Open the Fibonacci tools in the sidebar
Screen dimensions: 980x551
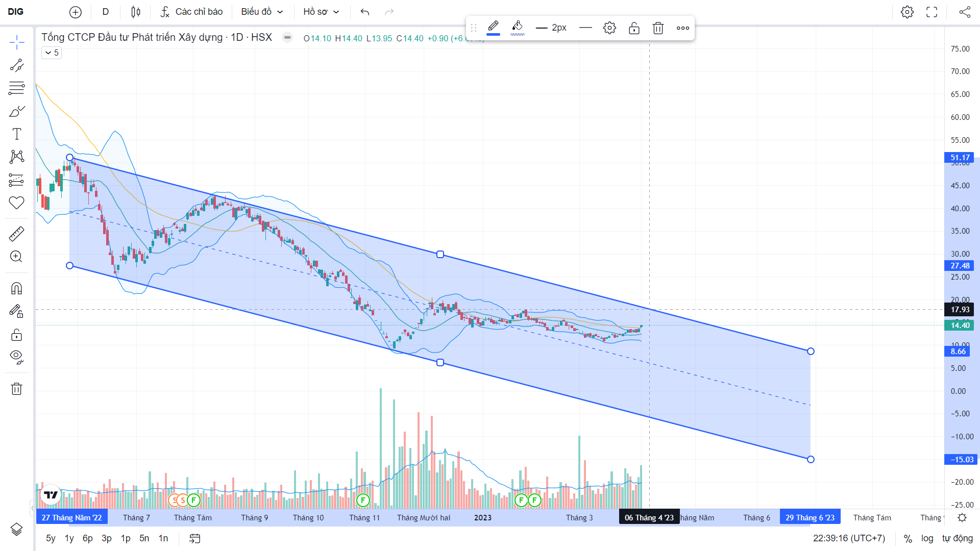click(x=16, y=88)
